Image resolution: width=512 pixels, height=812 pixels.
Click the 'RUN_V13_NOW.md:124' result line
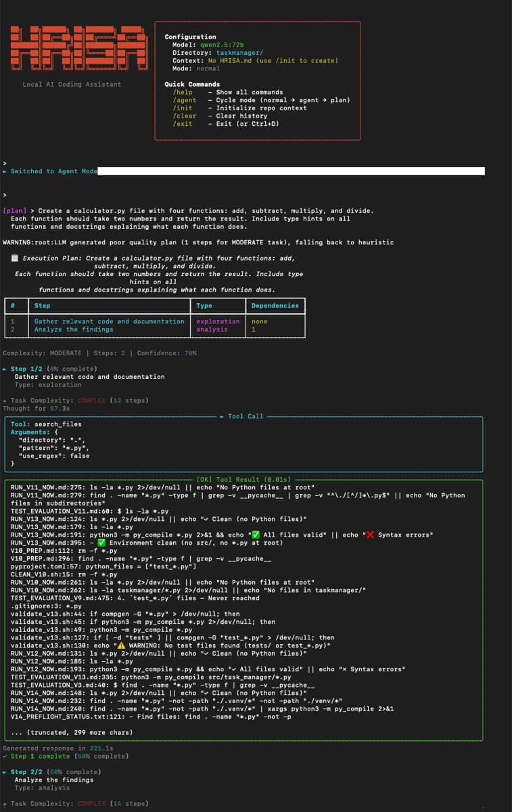[x=159, y=520]
